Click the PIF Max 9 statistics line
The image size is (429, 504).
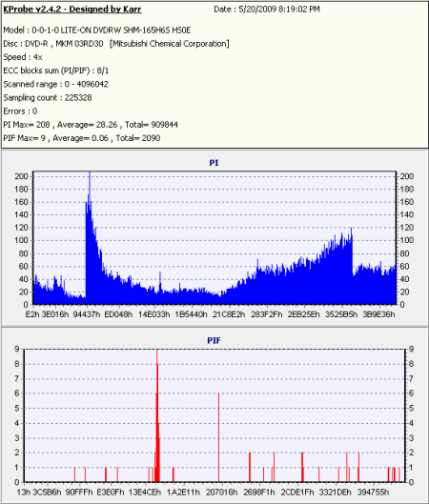coord(82,138)
